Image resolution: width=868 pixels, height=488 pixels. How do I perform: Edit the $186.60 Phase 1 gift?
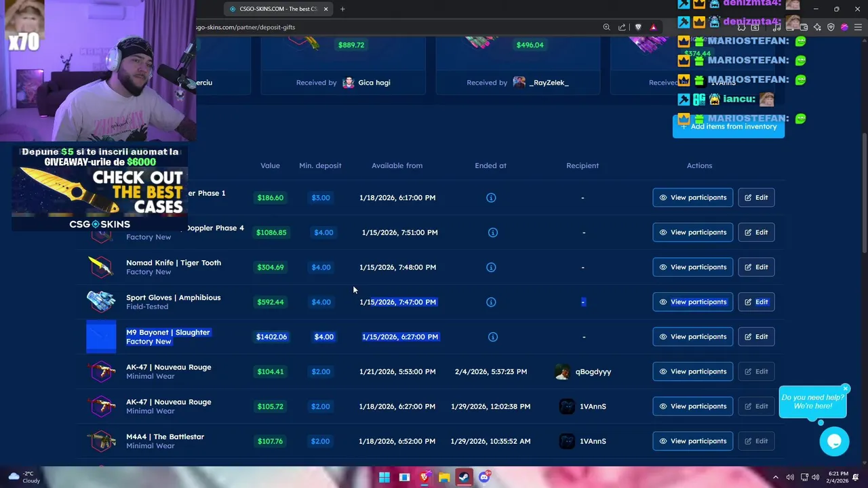756,198
